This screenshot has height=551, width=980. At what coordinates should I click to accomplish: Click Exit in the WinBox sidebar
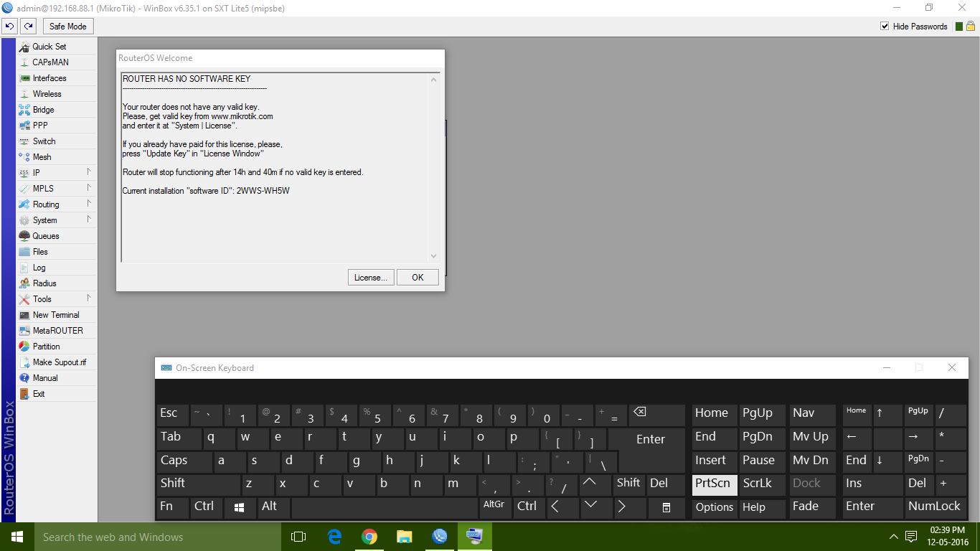[57, 394]
